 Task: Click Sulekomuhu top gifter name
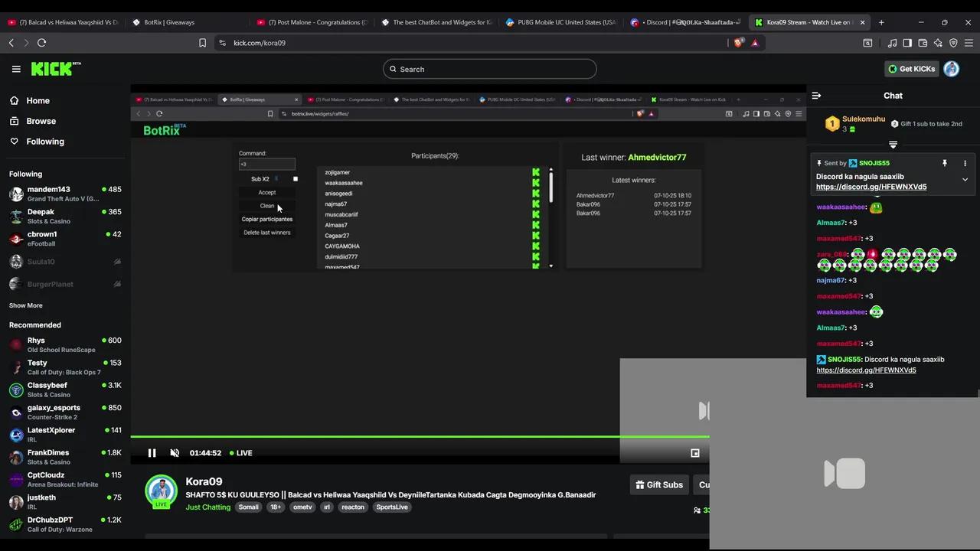coord(864,119)
